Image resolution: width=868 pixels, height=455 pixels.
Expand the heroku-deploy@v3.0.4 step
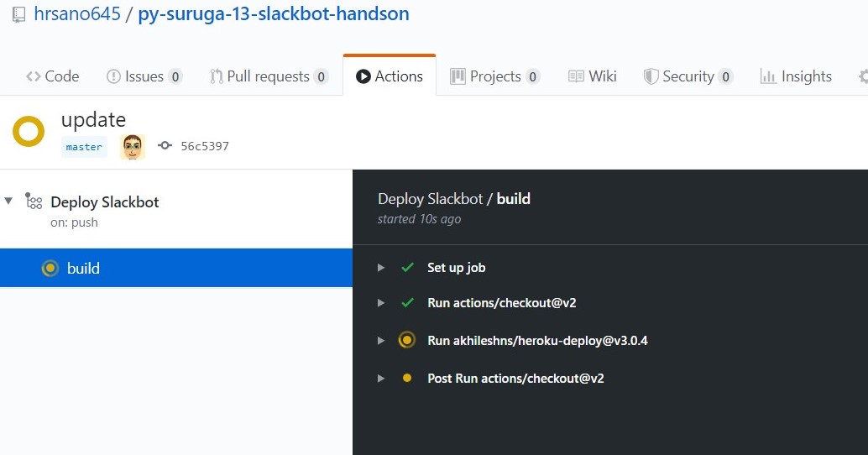[x=381, y=341]
